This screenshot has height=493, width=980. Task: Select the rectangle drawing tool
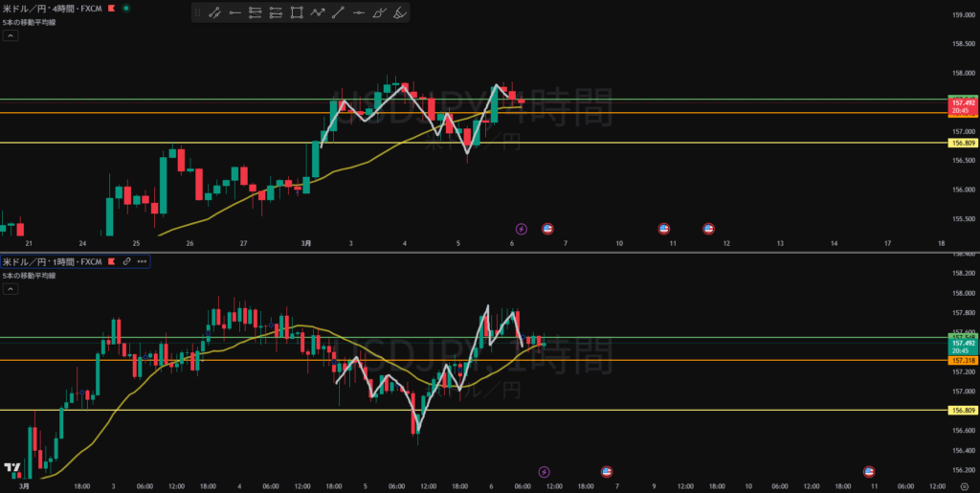[297, 13]
